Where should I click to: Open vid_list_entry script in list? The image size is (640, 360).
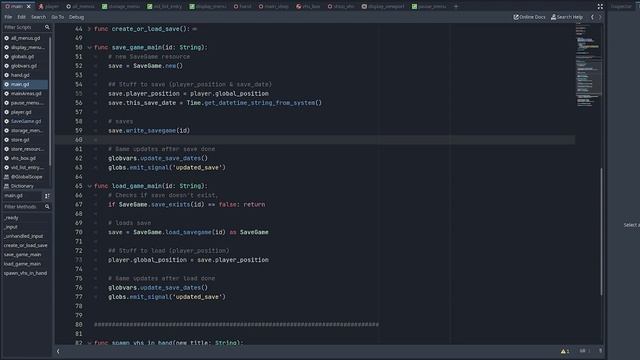[25, 167]
